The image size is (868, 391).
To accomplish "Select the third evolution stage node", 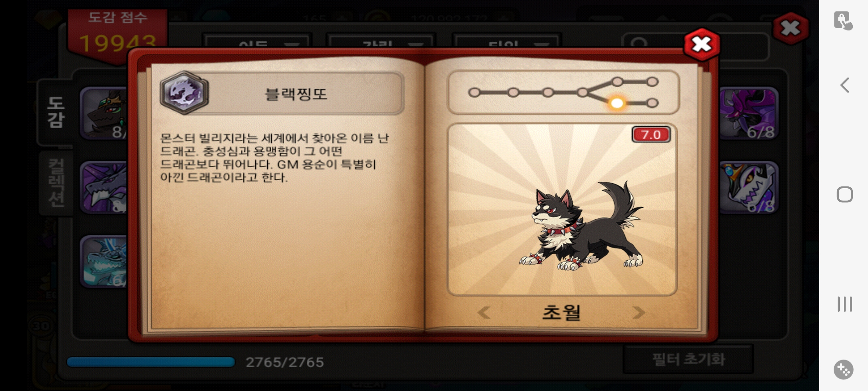I will pyautogui.click(x=548, y=93).
